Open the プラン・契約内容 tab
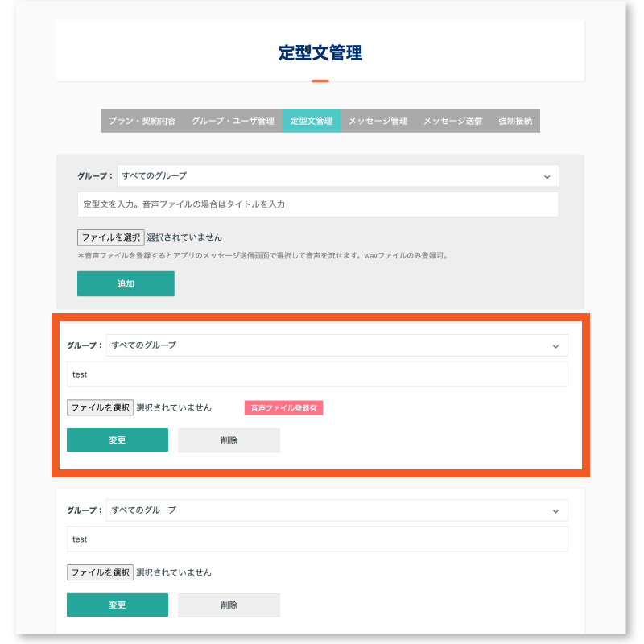 click(x=142, y=121)
